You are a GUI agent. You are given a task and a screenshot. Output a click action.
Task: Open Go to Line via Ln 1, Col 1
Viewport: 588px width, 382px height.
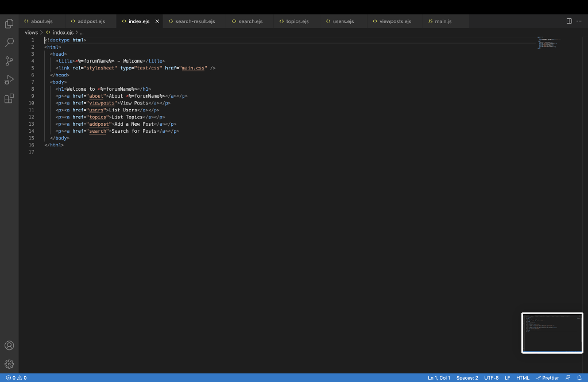pyautogui.click(x=439, y=377)
